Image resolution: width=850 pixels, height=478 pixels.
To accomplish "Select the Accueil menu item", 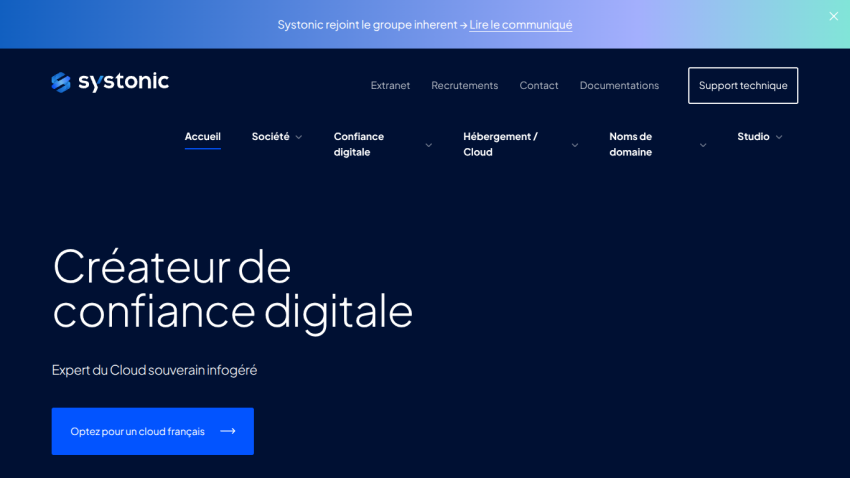I will 202,137.
